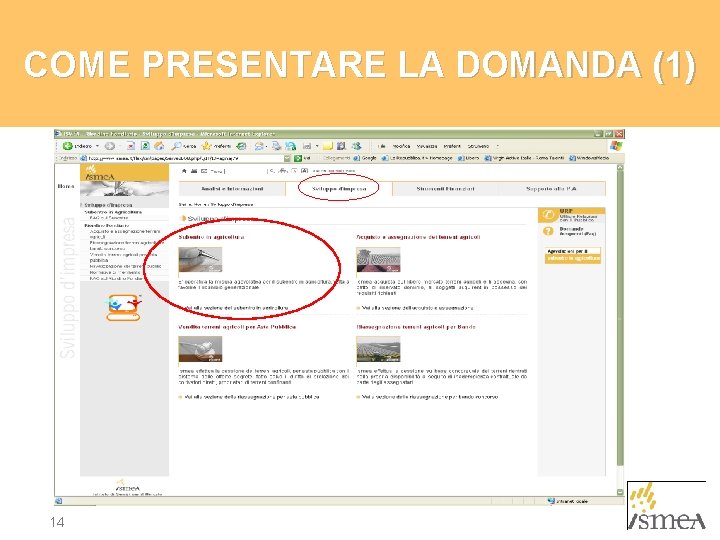Click Vai alla sezione dell'acquisto e assegnazione link
720x540 pixels.
[x=417, y=308]
